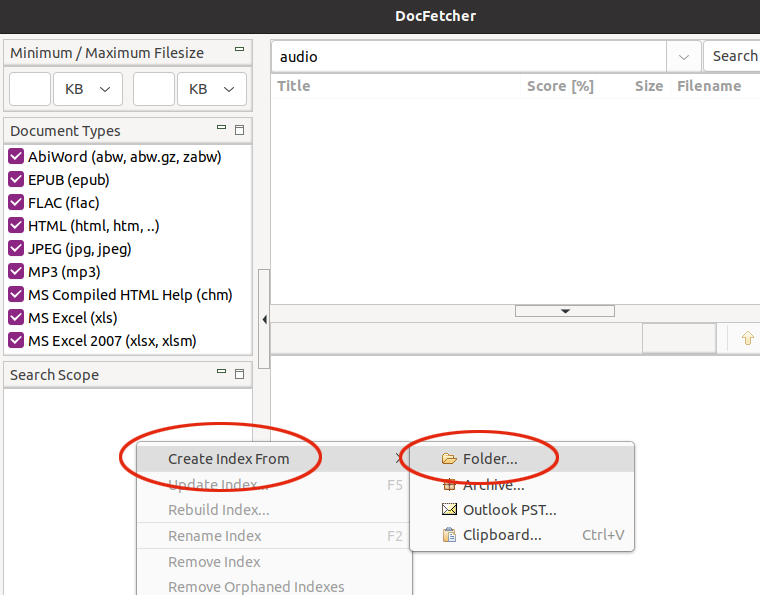Uncheck EPUB document type
The height and width of the screenshot is (595, 760).
point(16,179)
